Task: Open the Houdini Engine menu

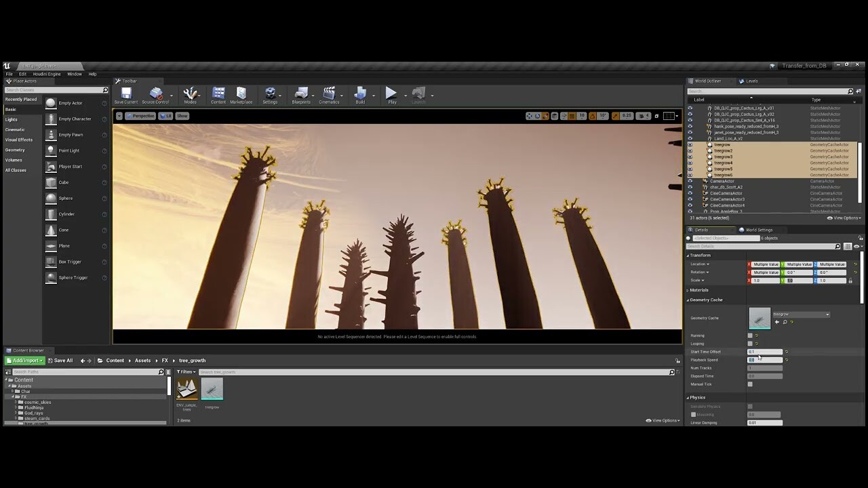Action: pos(47,74)
